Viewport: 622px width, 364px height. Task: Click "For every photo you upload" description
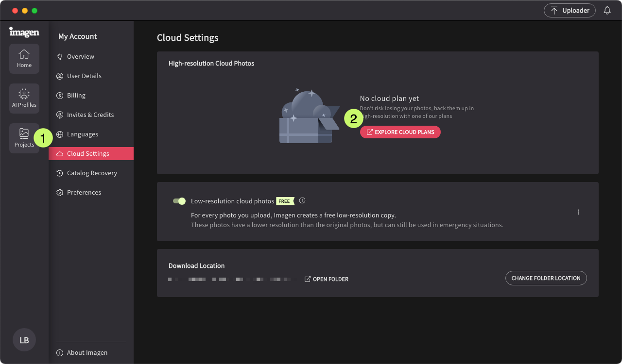click(x=294, y=215)
